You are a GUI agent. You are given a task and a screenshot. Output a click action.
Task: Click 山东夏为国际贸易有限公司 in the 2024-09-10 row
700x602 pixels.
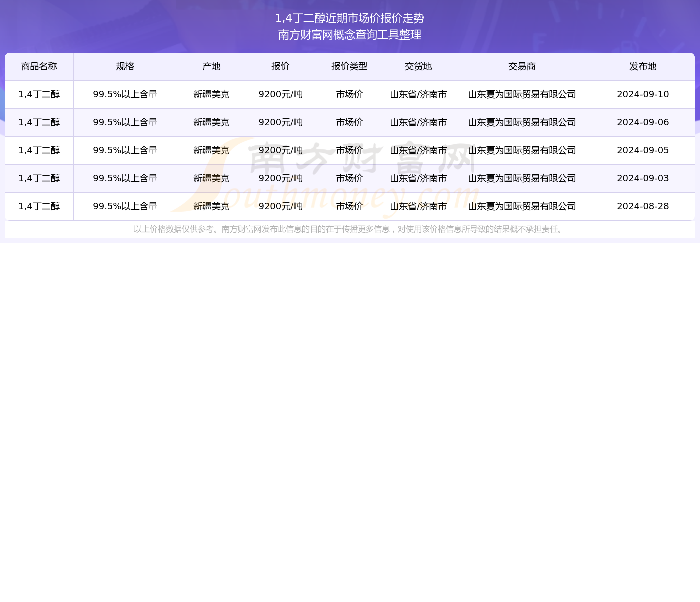[x=522, y=94]
